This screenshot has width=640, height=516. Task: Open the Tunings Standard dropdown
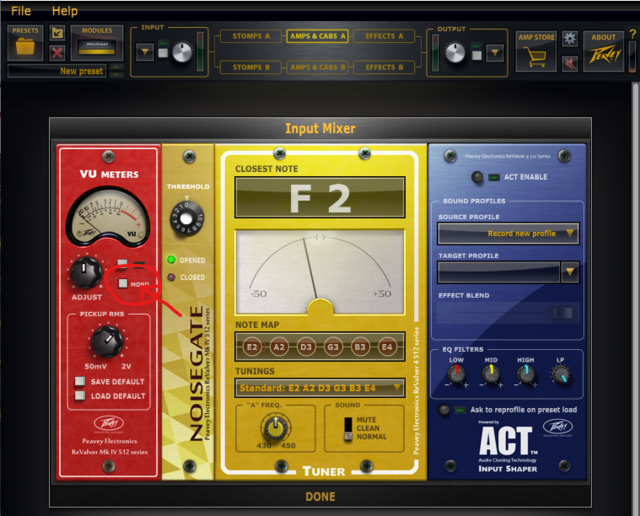pyautogui.click(x=320, y=388)
